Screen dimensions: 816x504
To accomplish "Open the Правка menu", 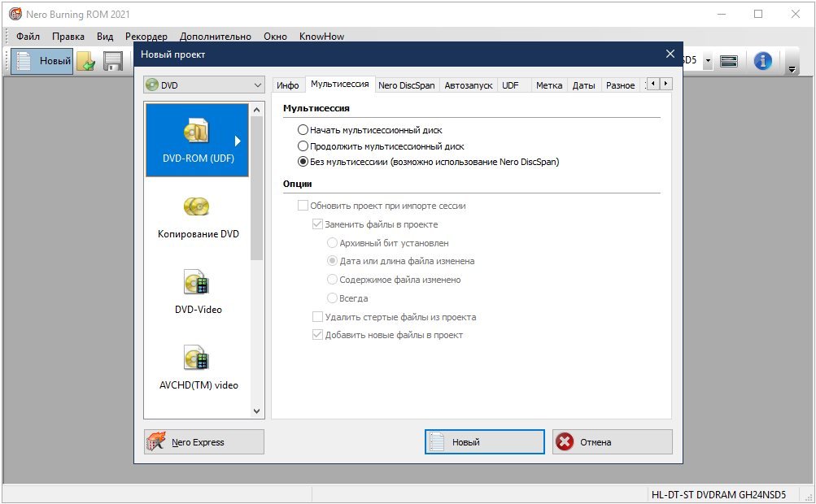I will coord(68,37).
